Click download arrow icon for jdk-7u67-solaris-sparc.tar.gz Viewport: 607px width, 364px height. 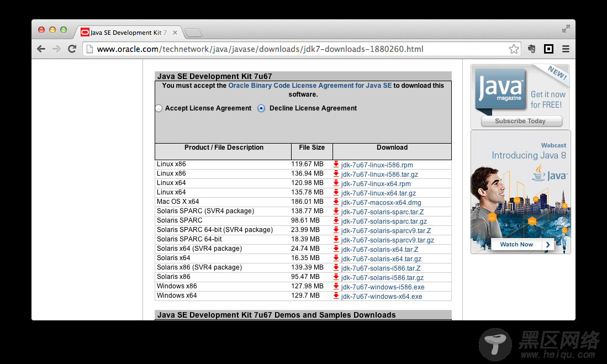[x=336, y=221]
